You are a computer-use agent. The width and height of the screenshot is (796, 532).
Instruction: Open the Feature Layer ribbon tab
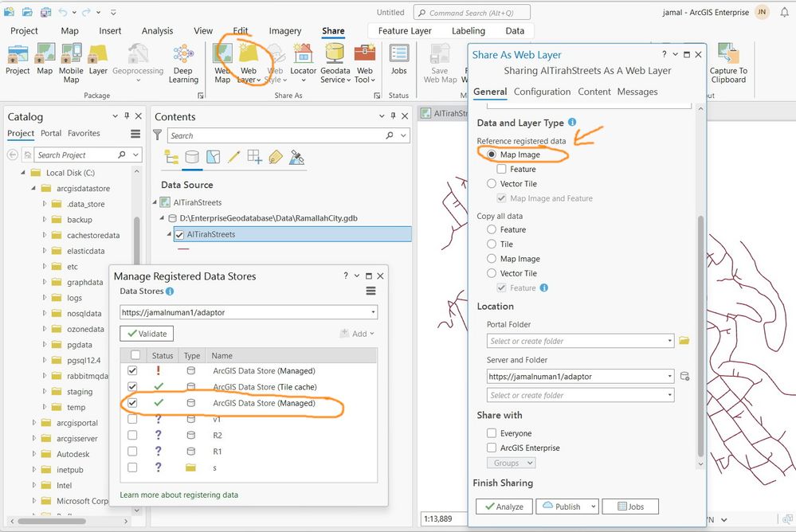405,31
